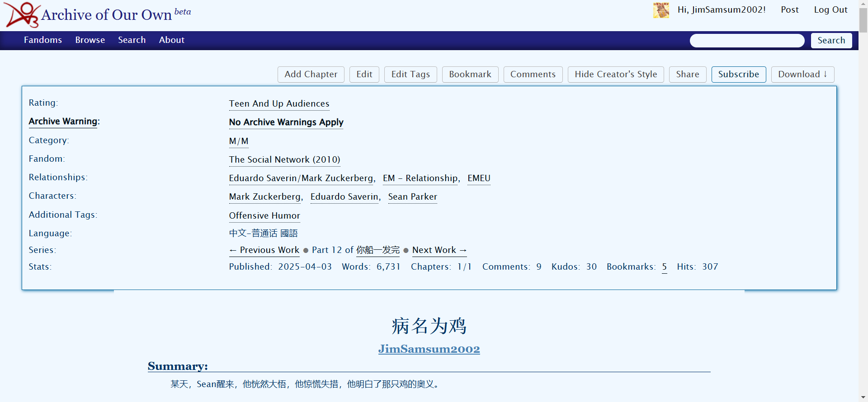The image size is (868, 402).
Task: Click the Share button
Action: pyautogui.click(x=688, y=75)
